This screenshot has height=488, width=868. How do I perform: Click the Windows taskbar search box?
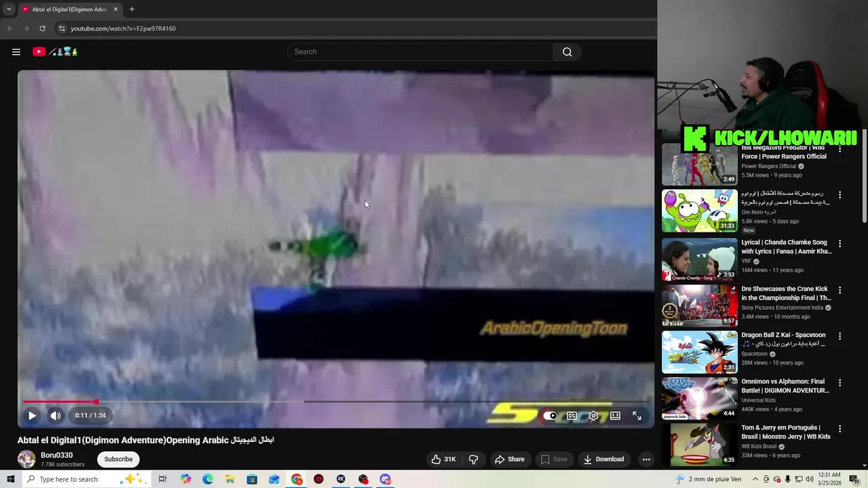(86, 479)
